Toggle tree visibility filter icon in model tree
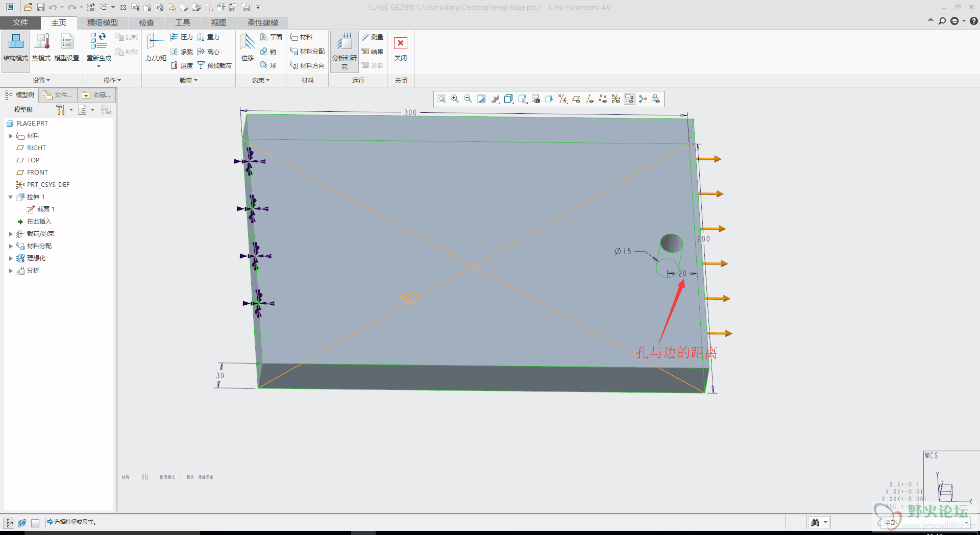The image size is (980, 535). (106, 110)
